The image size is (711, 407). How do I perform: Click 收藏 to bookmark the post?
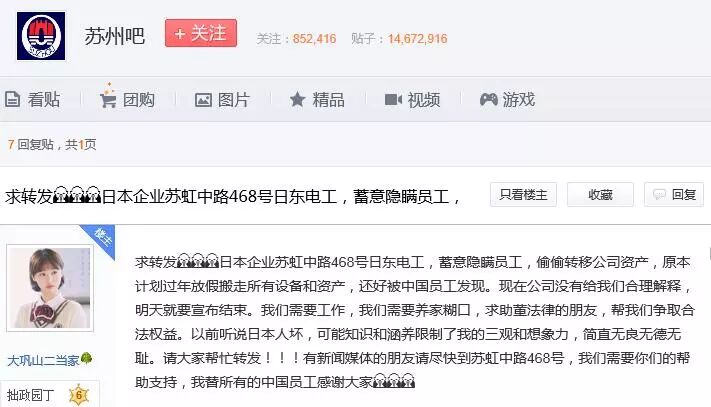click(x=600, y=194)
